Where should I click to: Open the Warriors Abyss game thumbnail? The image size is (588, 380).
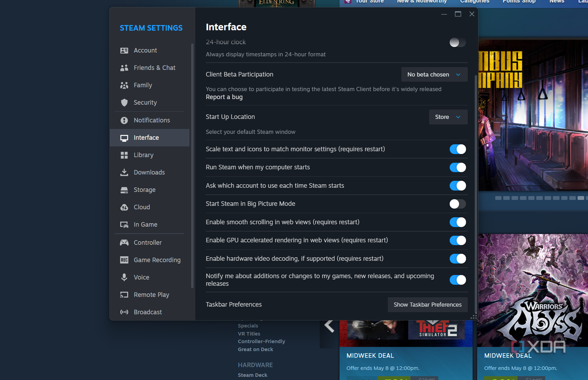(x=533, y=291)
